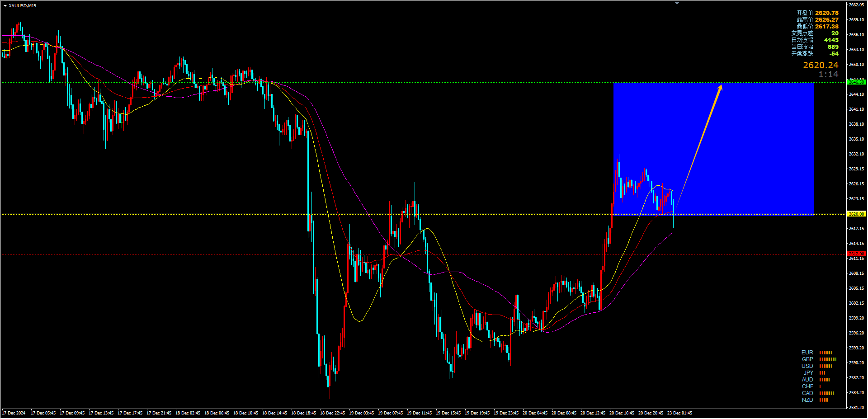Click the XAUUSD,M15 symbol label
This screenshot has width=868, height=419.
click(x=23, y=6)
